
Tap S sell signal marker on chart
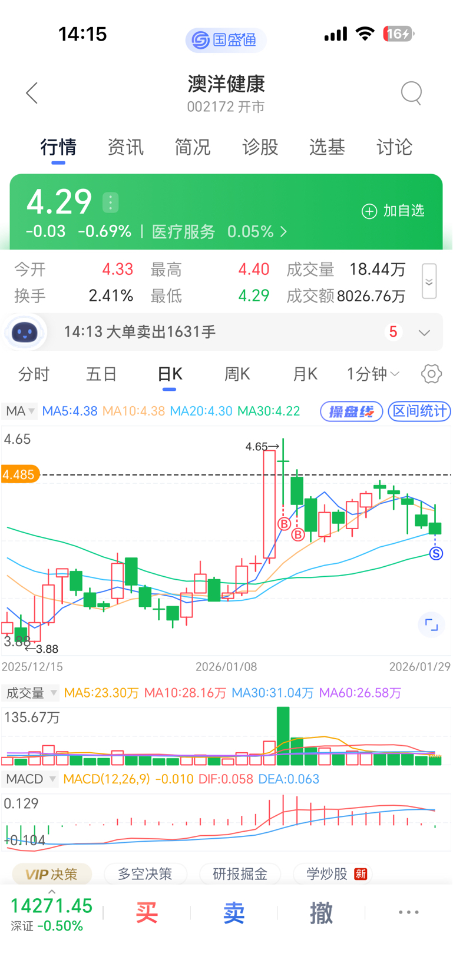click(436, 553)
